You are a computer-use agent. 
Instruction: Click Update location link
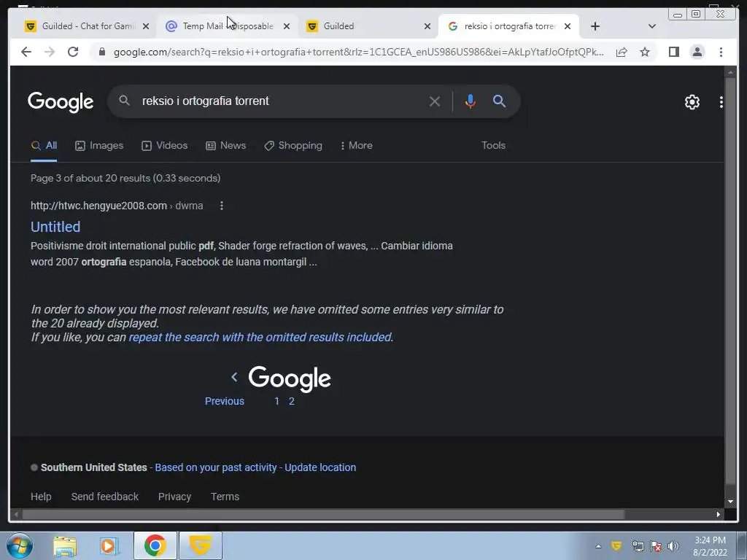(320, 467)
